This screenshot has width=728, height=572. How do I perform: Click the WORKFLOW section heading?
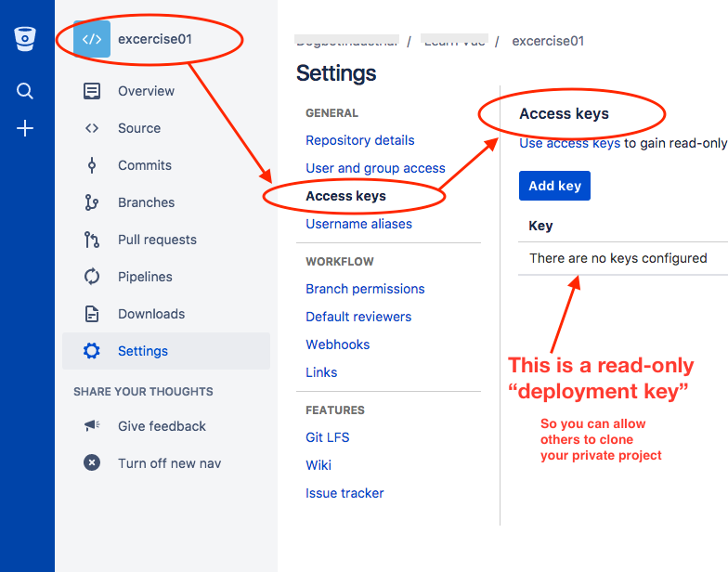340,262
